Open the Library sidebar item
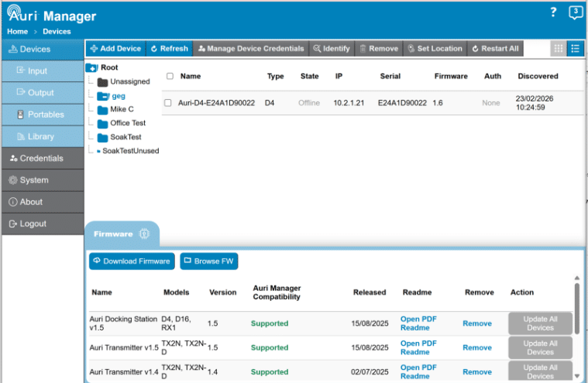The image size is (588, 383). [43, 137]
